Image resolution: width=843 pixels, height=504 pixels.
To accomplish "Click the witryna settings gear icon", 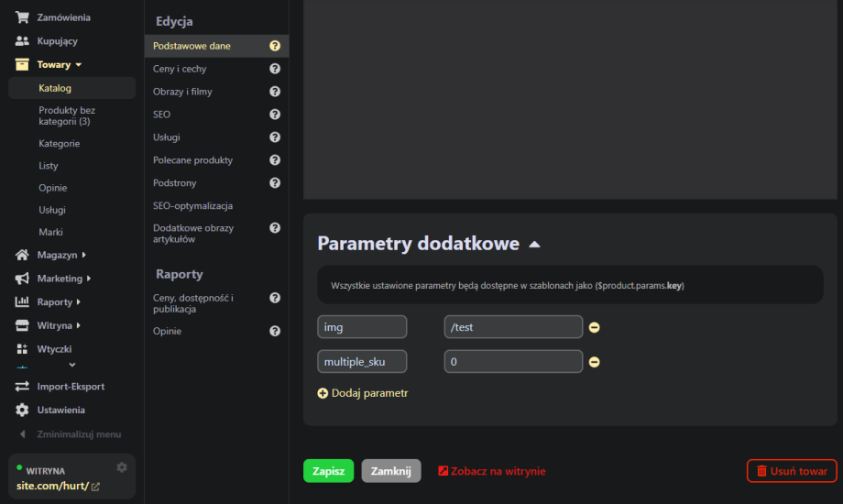I will click(x=122, y=467).
